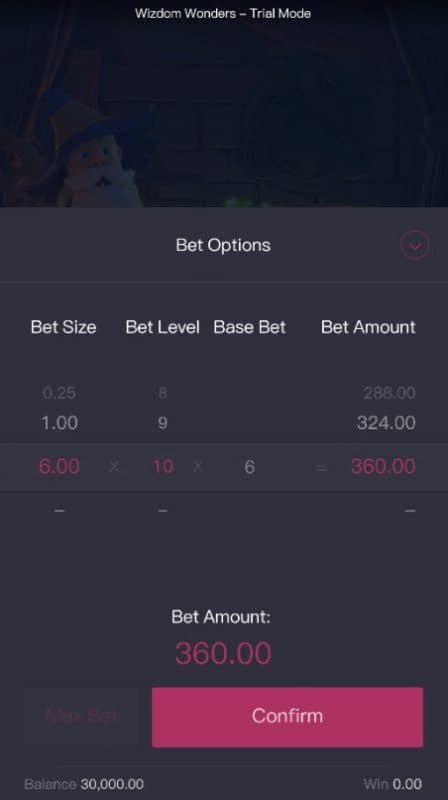Select bet size 0.25
Image resolution: width=448 pixels, height=800 pixels.
pos(59,392)
